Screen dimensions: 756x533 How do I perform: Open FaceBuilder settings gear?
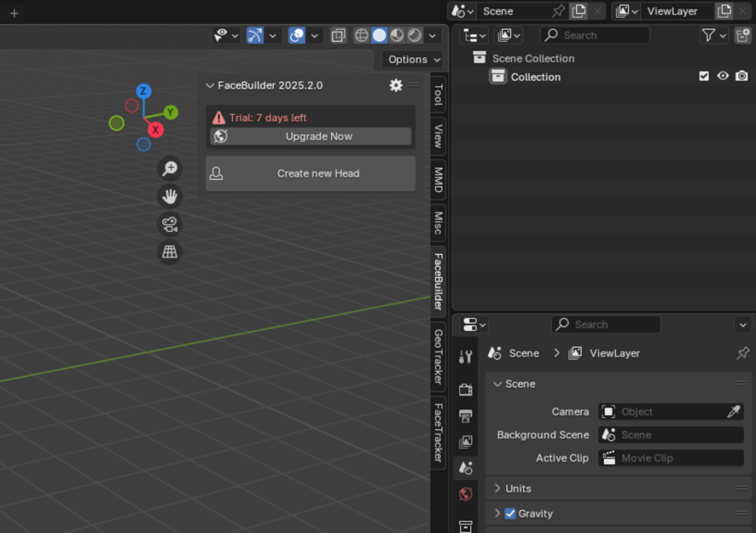pos(396,85)
